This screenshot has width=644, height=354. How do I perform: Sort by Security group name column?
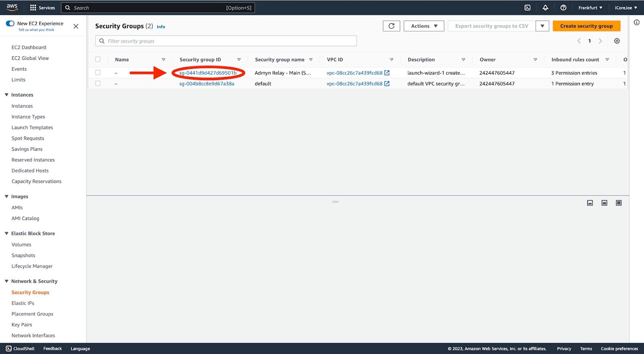tap(311, 60)
